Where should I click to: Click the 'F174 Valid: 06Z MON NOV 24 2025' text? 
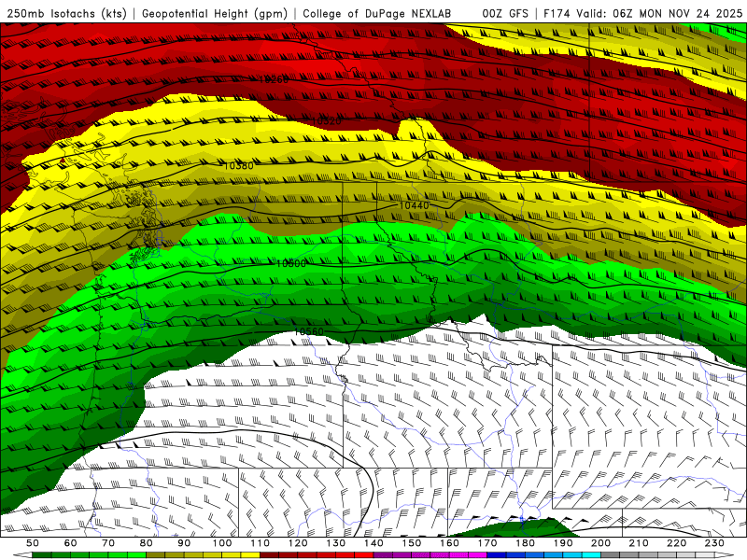pyautogui.click(x=642, y=13)
